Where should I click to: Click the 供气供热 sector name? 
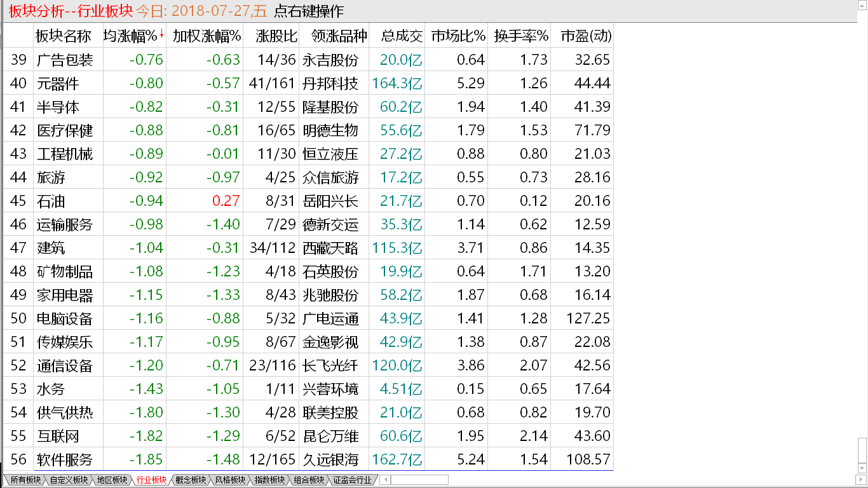coord(65,412)
